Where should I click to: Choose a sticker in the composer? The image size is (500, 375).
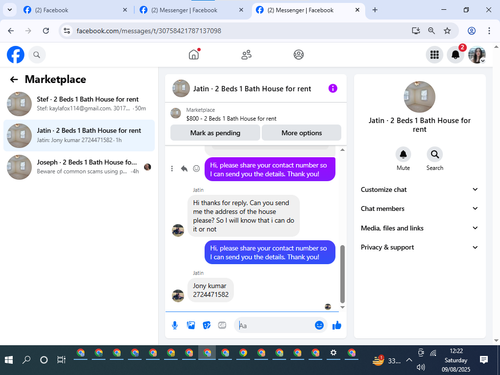pyautogui.click(x=207, y=325)
